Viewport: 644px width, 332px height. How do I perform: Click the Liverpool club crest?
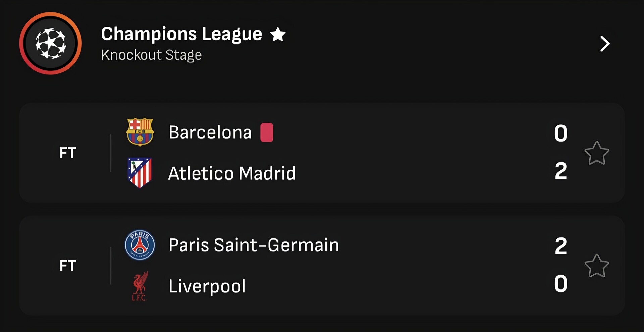(x=140, y=286)
